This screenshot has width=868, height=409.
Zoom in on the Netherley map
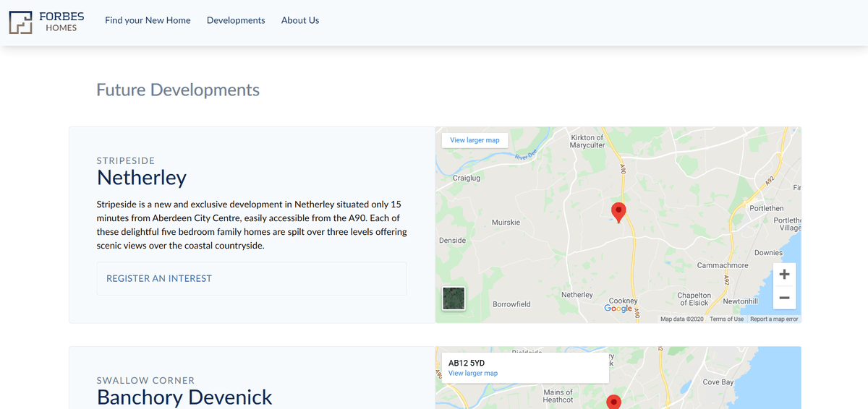784,275
